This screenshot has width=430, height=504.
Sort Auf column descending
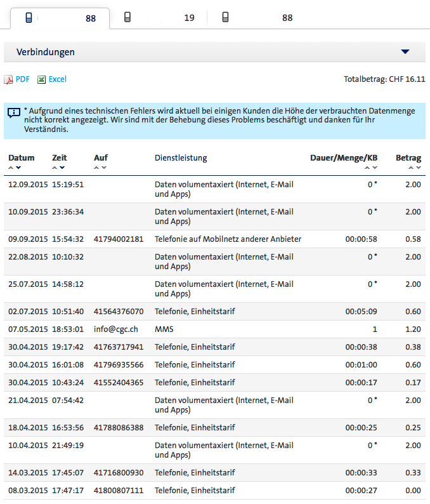pos(104,168)
